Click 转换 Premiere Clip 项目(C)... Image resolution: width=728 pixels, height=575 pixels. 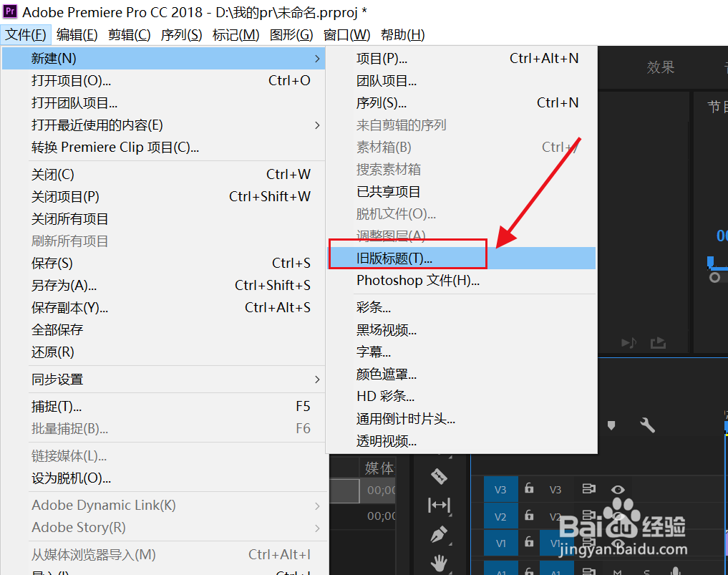pos(163,148)
